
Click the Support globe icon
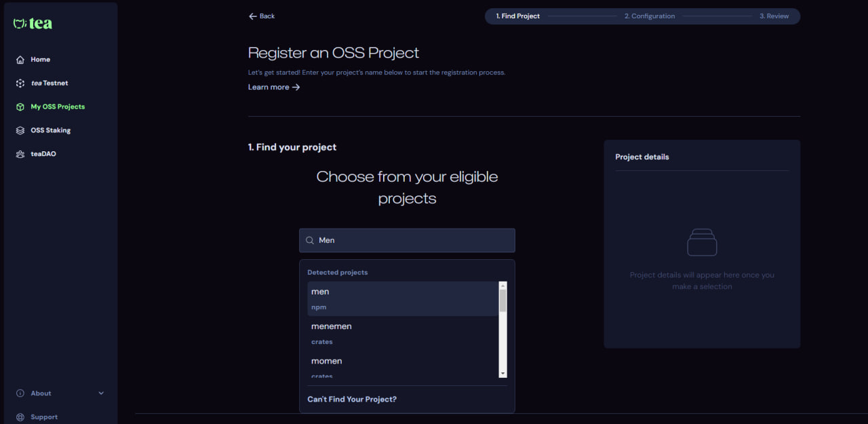pos(20,417)
